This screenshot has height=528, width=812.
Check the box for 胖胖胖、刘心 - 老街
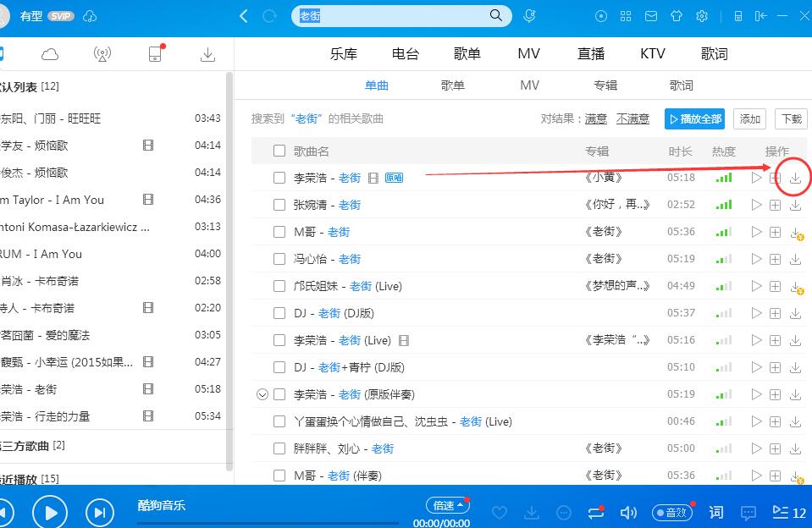tap(279, 448)
